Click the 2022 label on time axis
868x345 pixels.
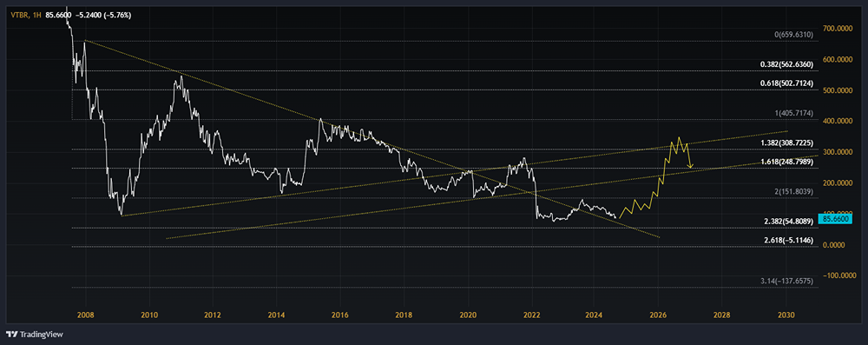point(532,315)
